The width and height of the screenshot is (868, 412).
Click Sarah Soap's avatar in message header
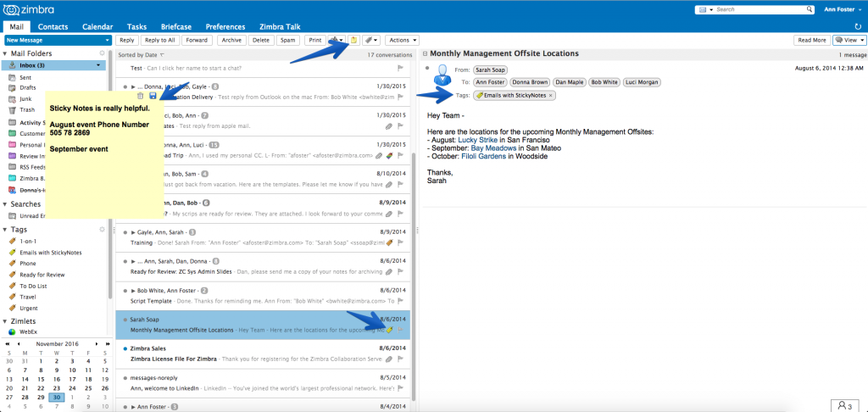pyautogui.click(x=442, y=75)
